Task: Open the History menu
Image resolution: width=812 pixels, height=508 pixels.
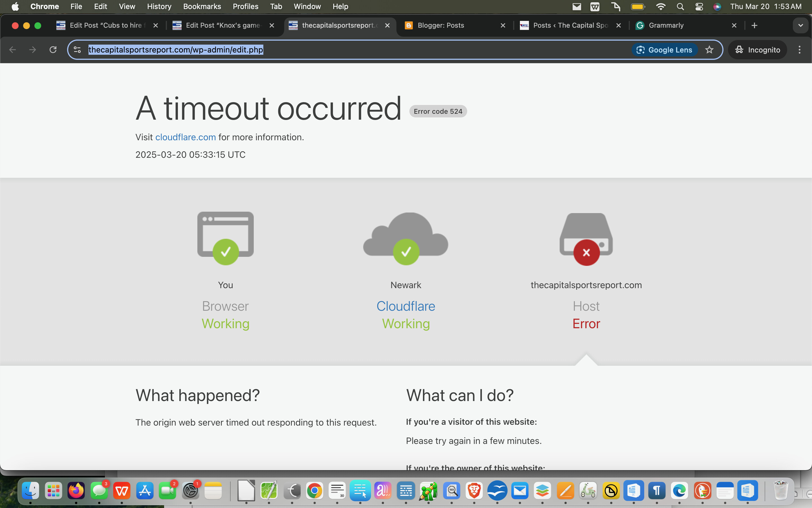Action: pos(159,6)
